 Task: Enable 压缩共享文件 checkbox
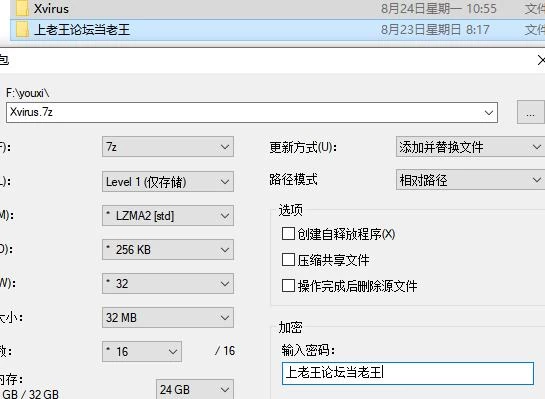pyautogui.click(x=288, y=259)
